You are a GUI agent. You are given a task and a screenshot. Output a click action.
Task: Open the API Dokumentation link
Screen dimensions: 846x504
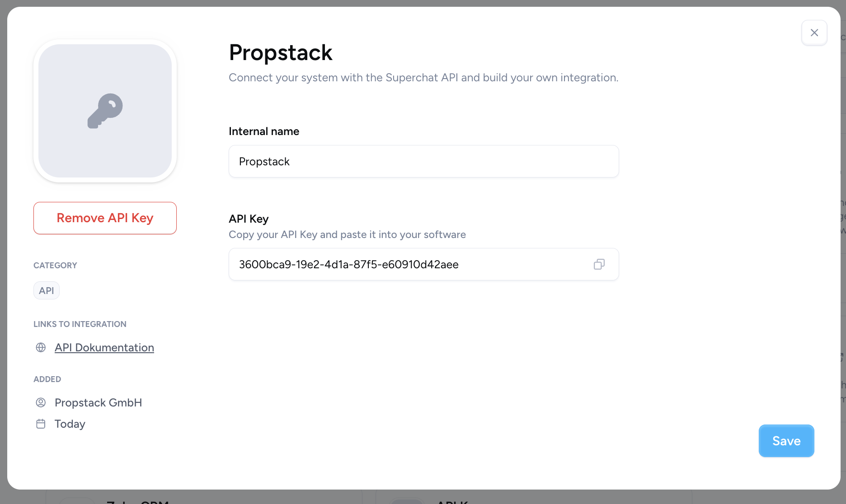(104, 347)
